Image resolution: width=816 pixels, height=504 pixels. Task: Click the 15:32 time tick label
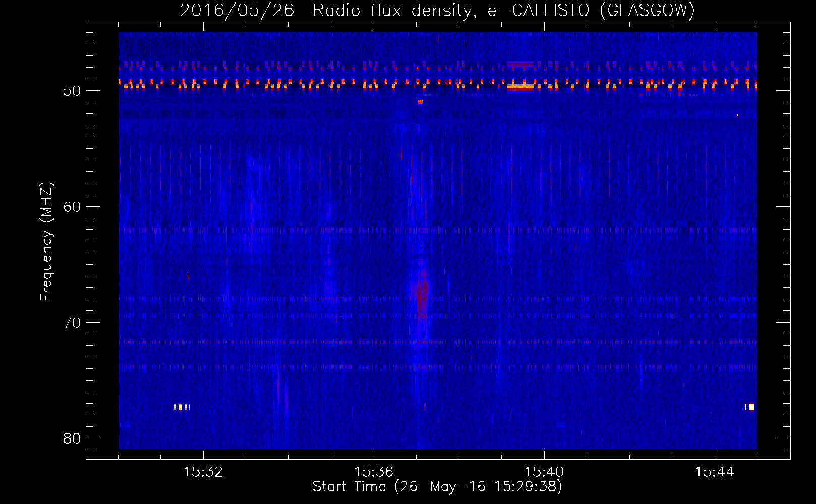(203, 472)
